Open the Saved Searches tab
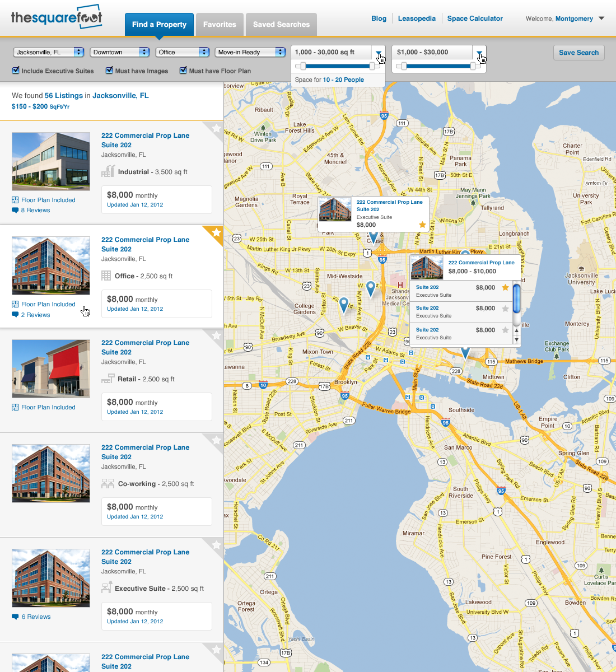 [x=281, y=25]
